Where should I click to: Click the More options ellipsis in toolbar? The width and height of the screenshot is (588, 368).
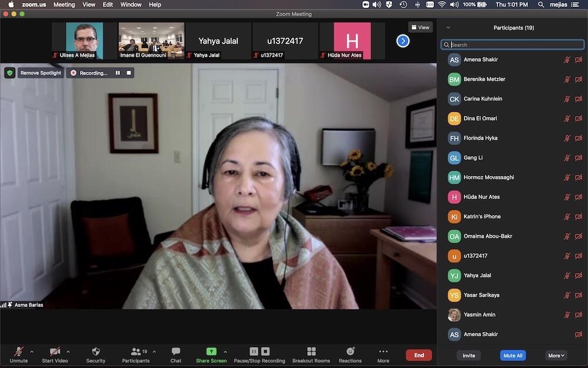click(383, 352)
